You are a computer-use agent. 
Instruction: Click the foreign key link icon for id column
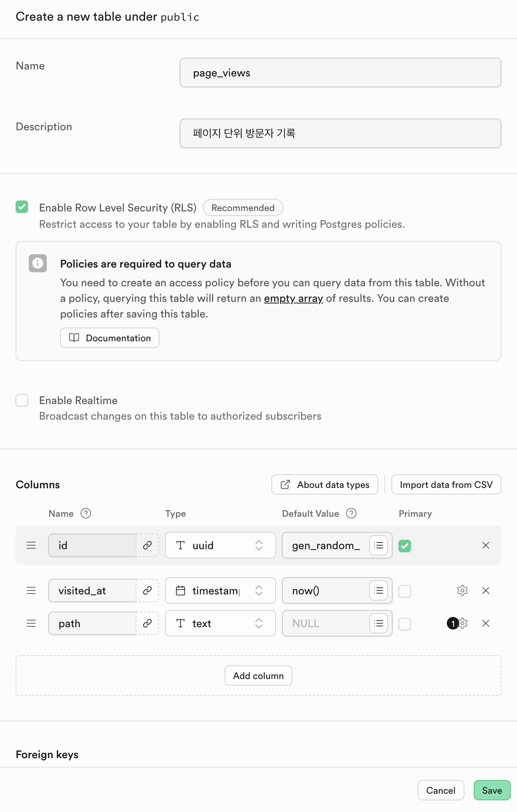tap(147, 545)
